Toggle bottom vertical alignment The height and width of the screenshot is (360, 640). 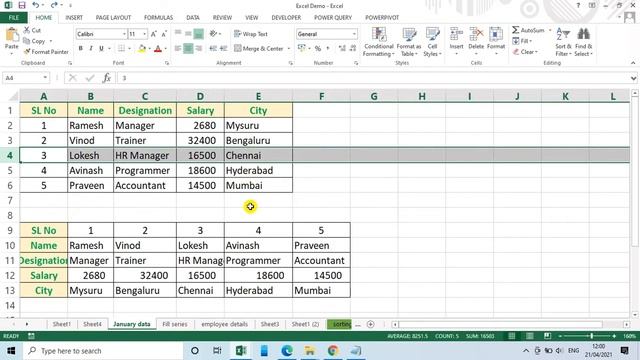[x=199, y=34]
